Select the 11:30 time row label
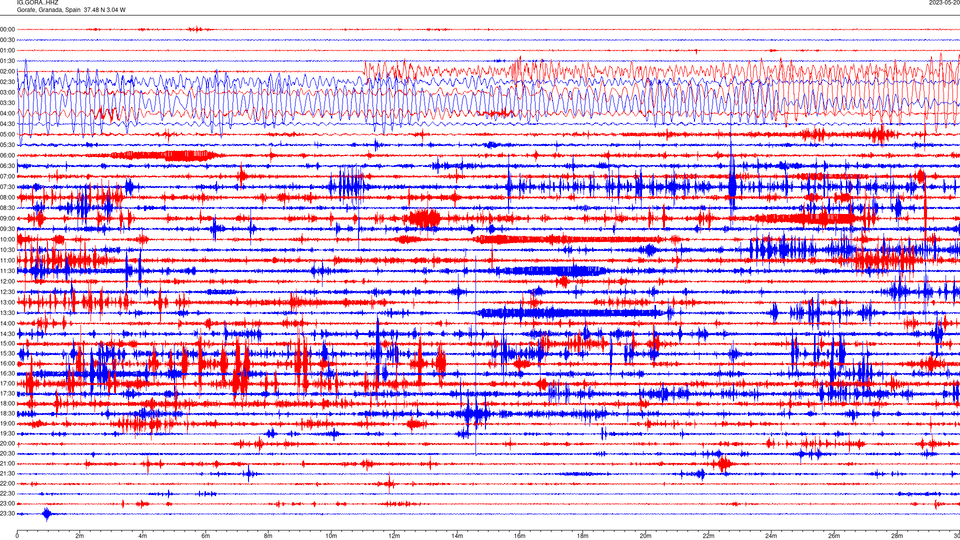Viewport: 960px width, 540px height. 7,271
